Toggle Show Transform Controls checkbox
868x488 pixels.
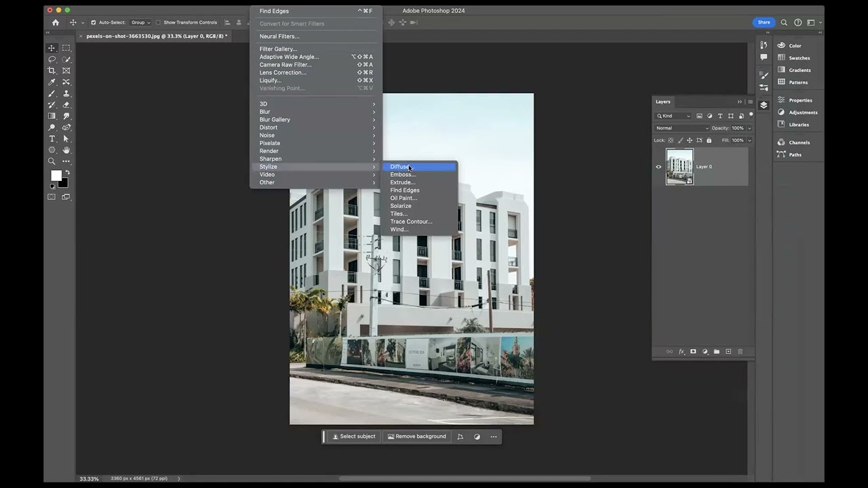[159, 22]
